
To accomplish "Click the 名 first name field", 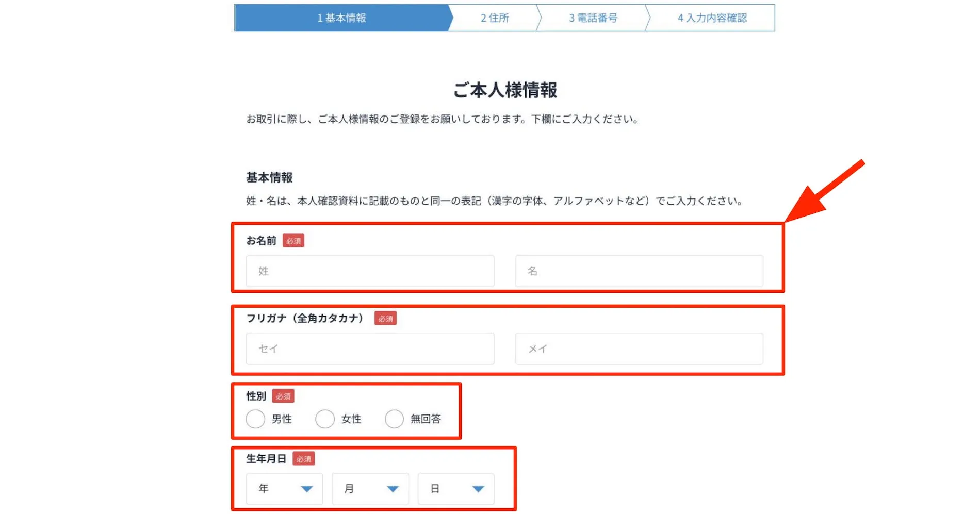I will tap(639, 271).
